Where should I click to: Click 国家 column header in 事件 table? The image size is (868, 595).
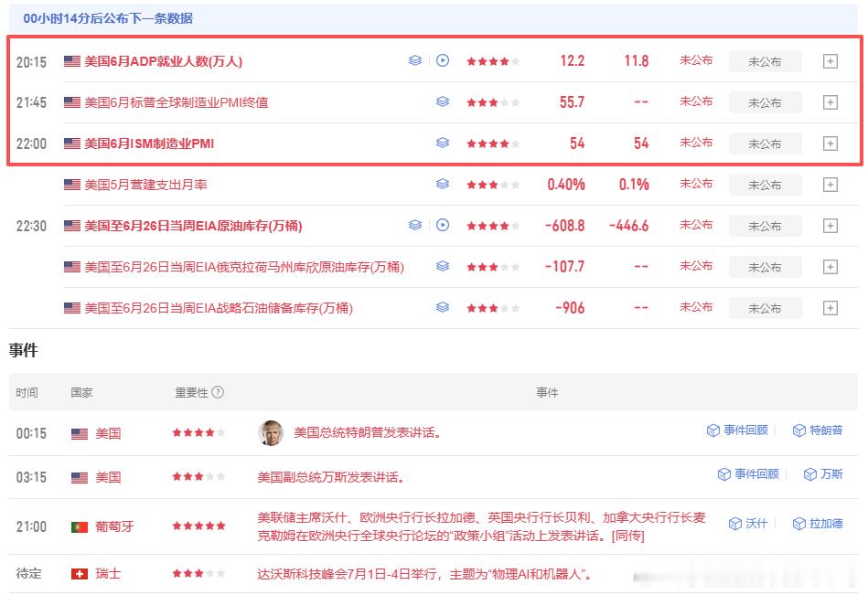[x=82, y=393]
